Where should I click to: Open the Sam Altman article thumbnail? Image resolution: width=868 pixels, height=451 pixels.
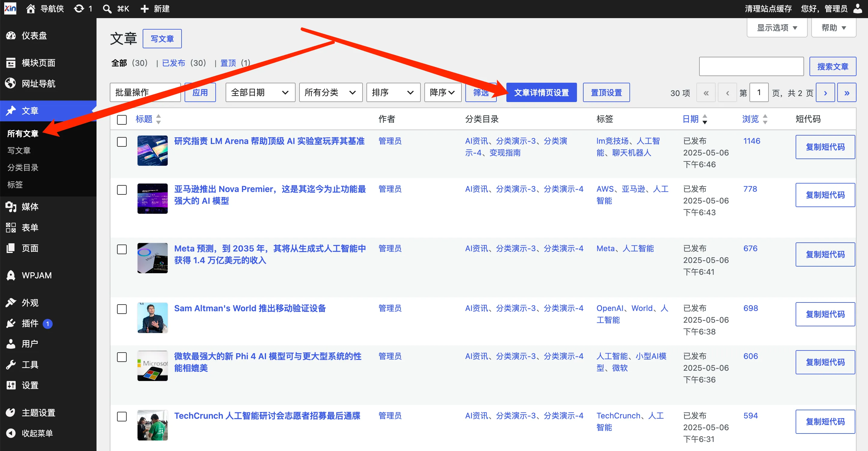pyautogui.click(x=152, y=318)
